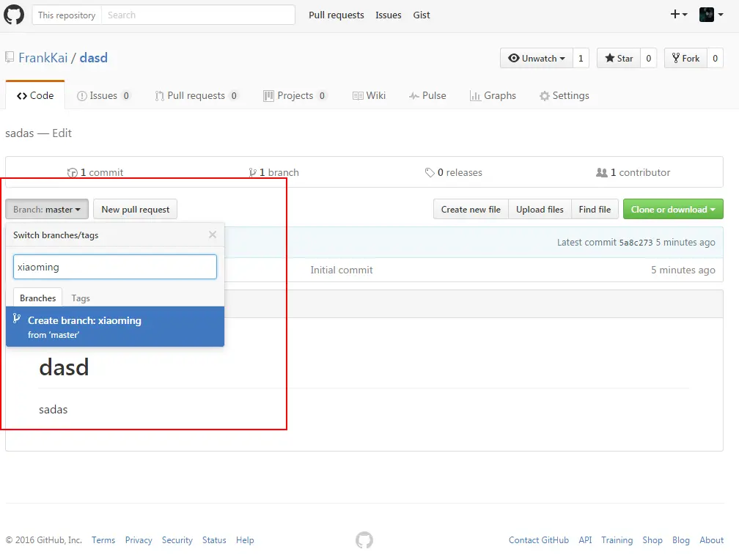Open Training footer link
Screen dimensions: 739x560
click(617, 540)
